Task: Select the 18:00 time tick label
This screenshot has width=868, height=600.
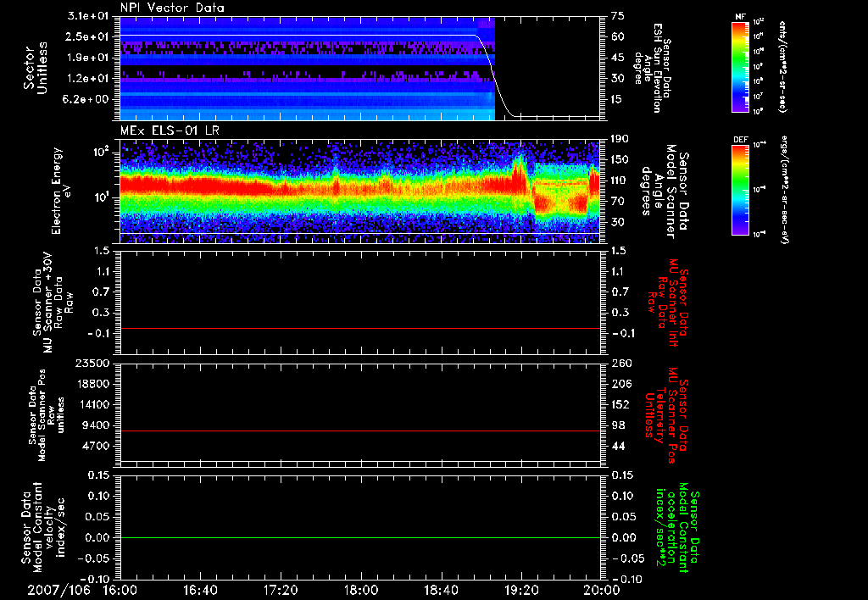Action: coord(361,590)
